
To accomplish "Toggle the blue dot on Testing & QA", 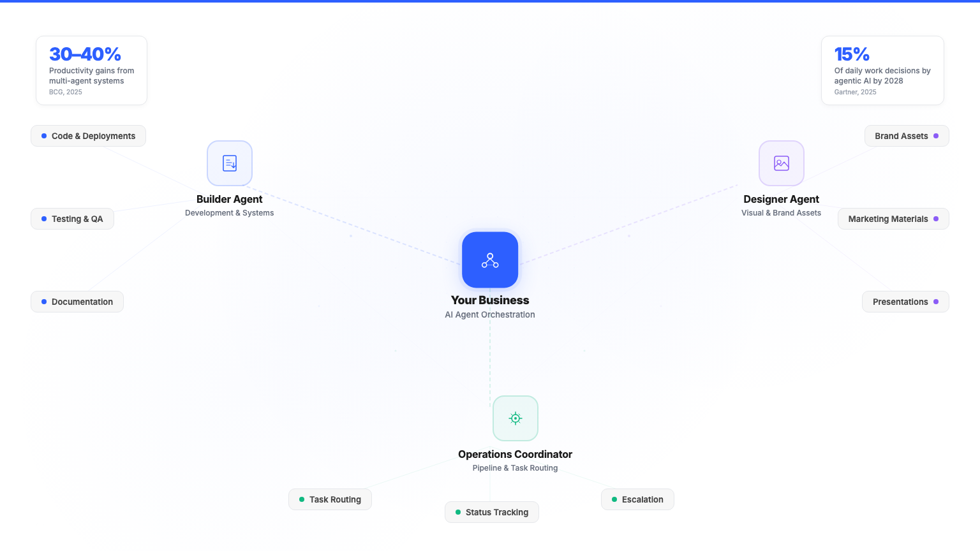I will tap(43, 219).
